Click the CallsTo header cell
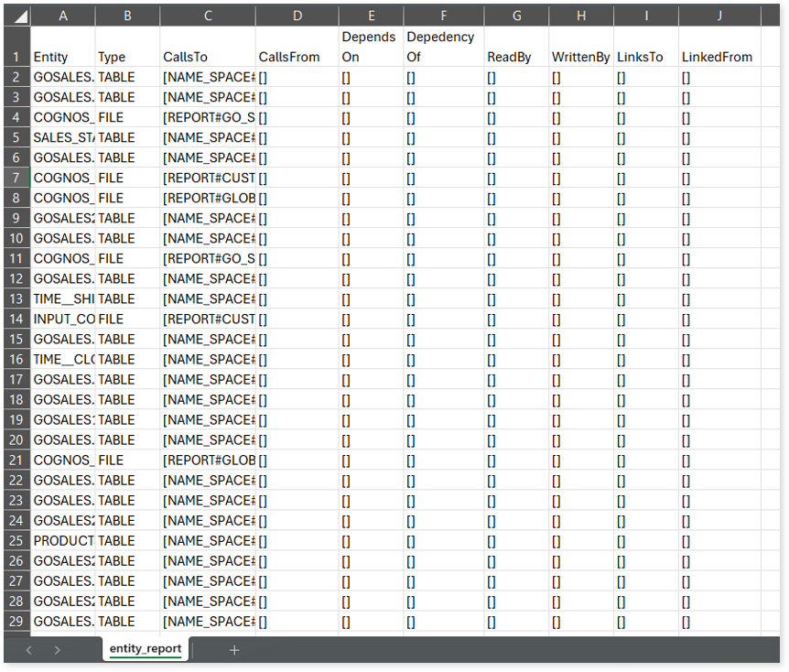Viewport: 789px width, 672px height. coord(208,57)
